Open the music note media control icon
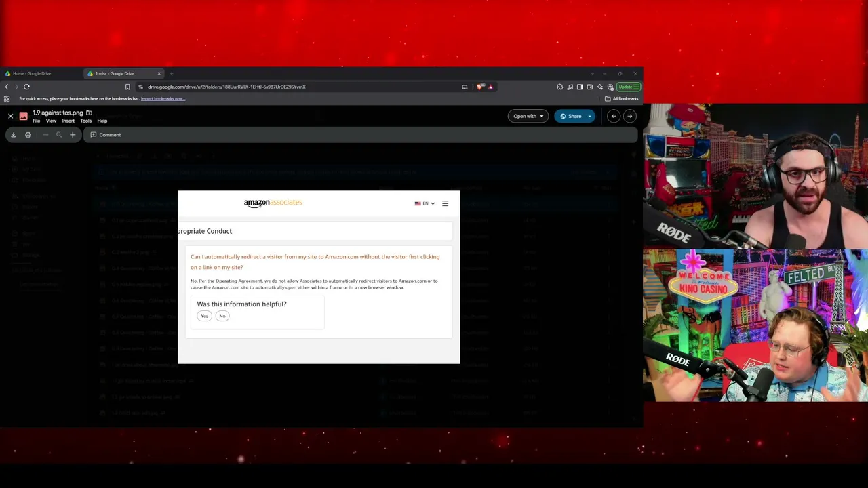 [x=570, y=87]
